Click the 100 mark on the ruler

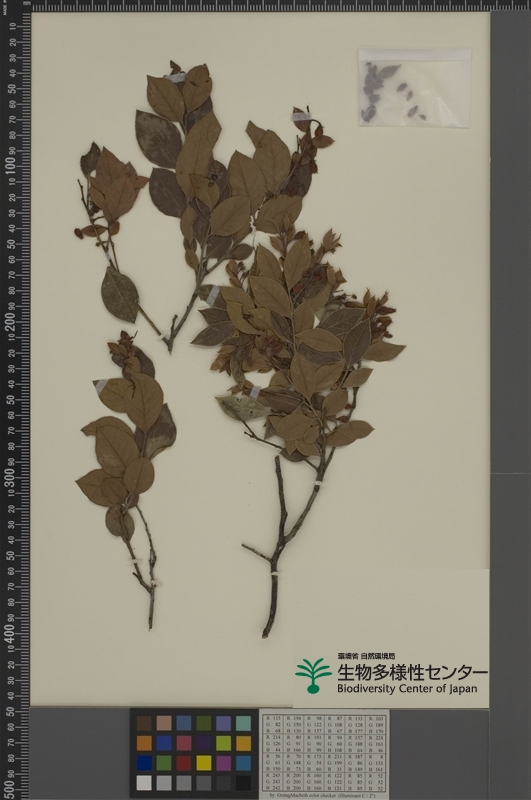[x=10, y=166]
